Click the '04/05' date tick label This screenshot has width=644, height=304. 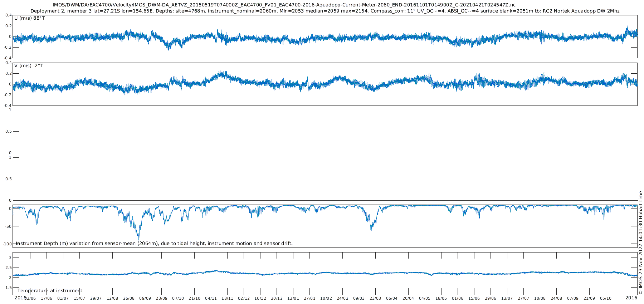(x=425, y=298)
